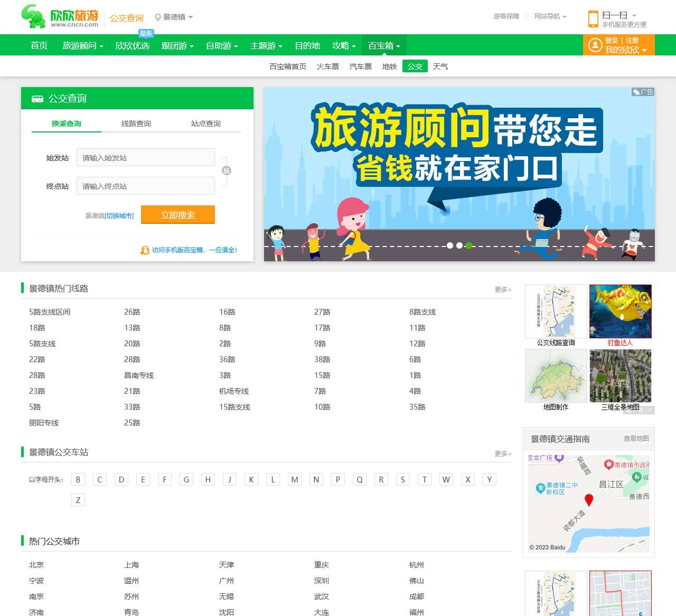Open 杭州 in 热门公交城市
Screen dimensions: 676x616
(417, 565)
